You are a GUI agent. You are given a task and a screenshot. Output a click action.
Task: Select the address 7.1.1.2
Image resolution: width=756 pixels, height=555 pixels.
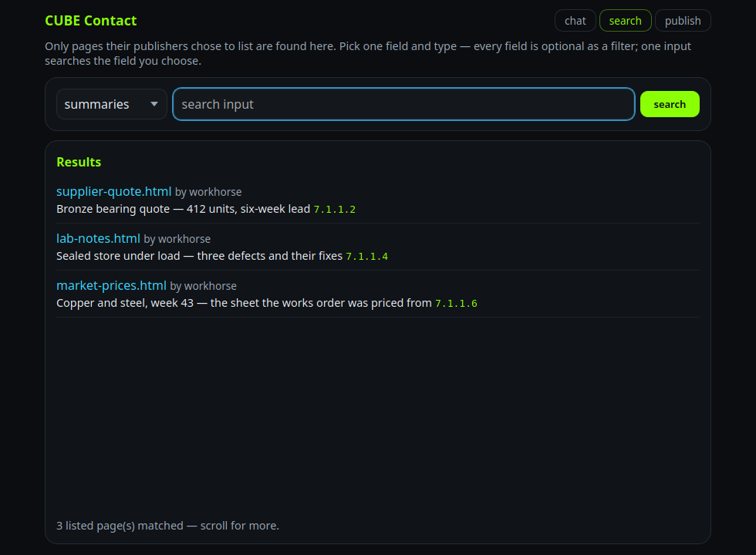(x=335, y=210)
